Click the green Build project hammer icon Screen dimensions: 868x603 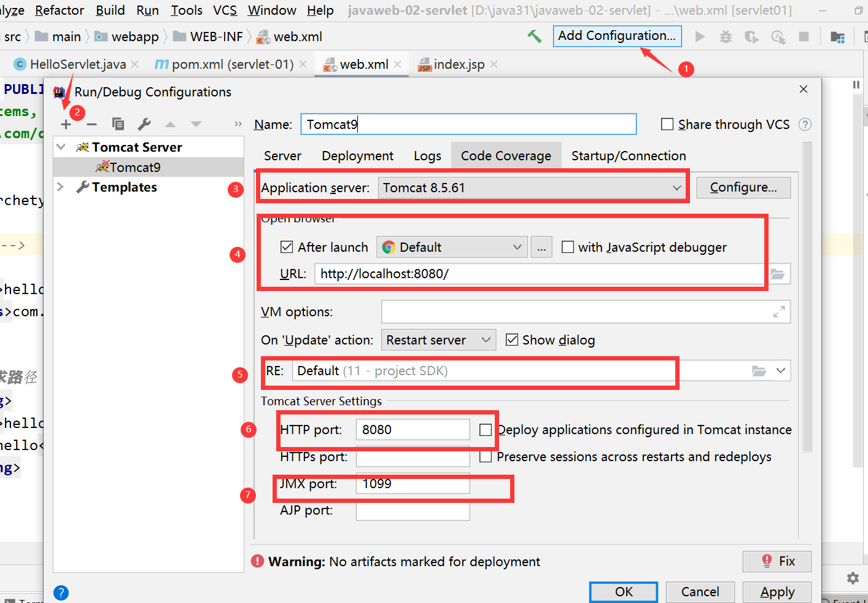point(534,37)
